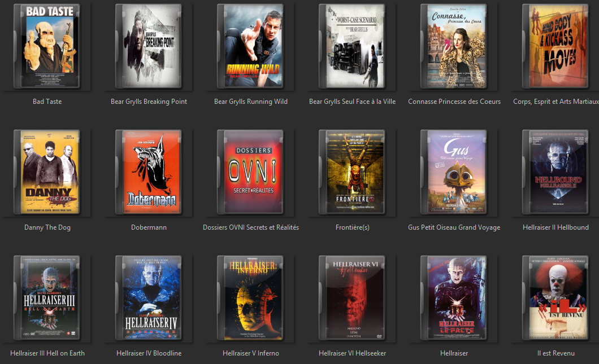Select the Dobermann movie cover
The image size is (599, 364).
pos(149,172)
